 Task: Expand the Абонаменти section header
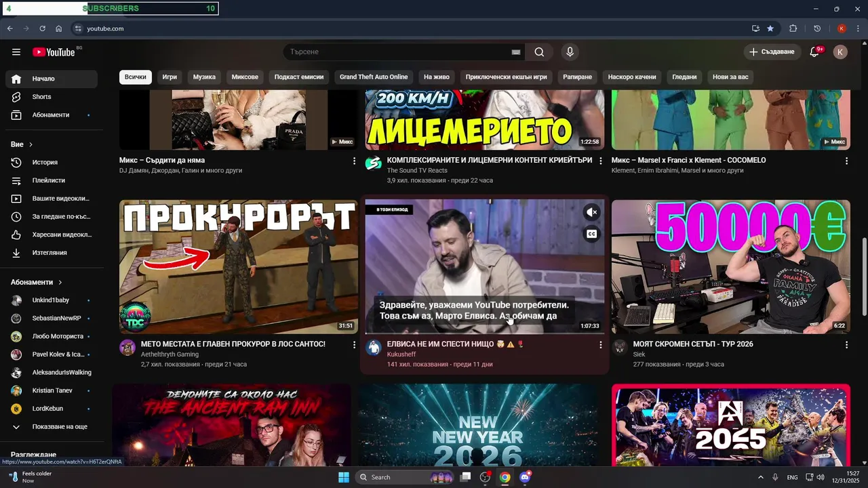[37, 282]
